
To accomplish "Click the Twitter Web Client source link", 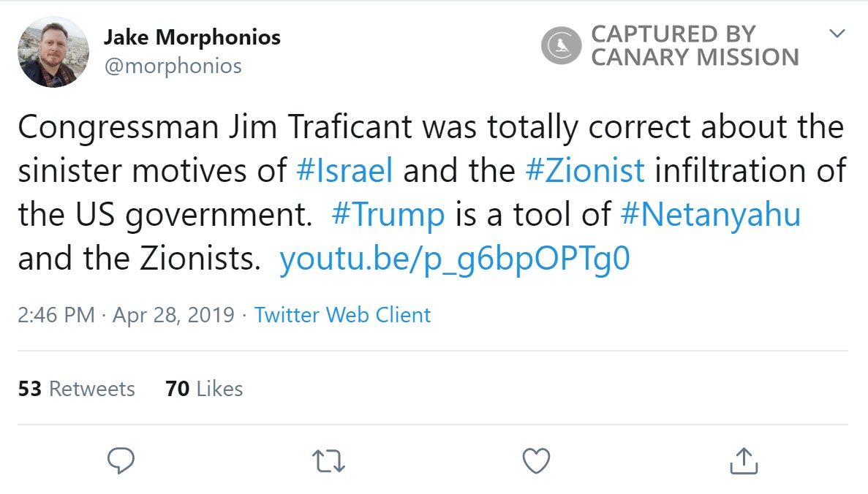I will coord(341,315).
